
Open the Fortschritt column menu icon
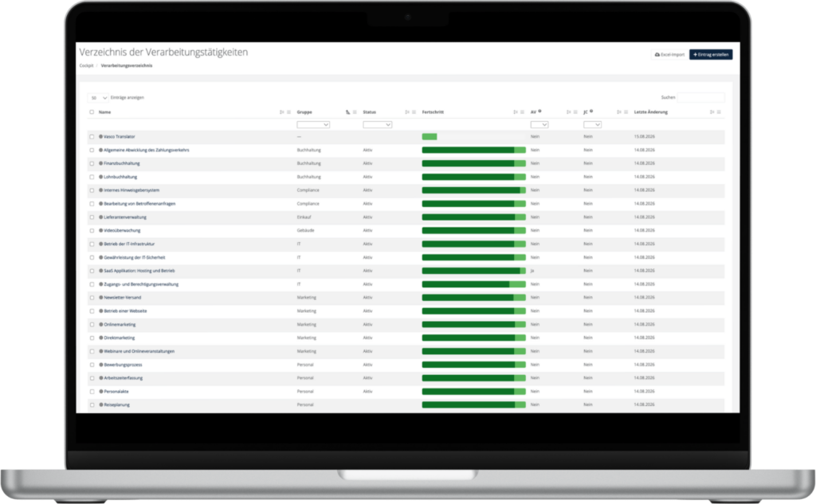tap(523, 112)
